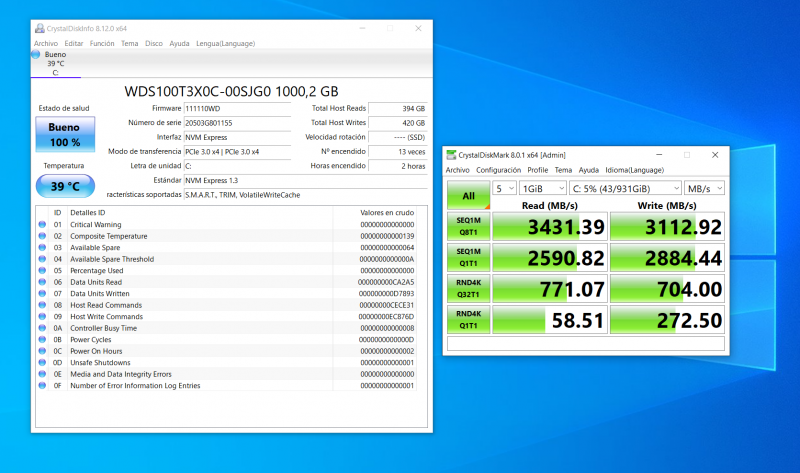
Task: Open Función menu in CrystalDiskInfo
Action: [x=102, y=43]
